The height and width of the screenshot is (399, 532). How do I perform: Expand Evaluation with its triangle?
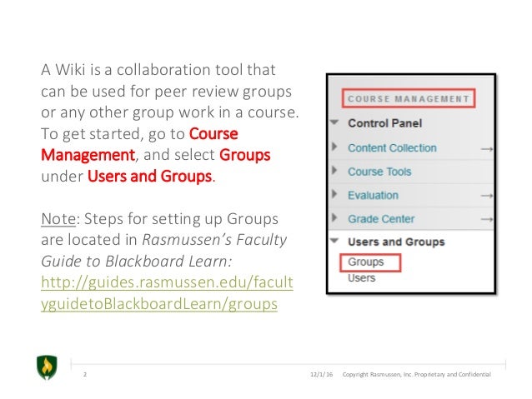[x=334, y=194]
